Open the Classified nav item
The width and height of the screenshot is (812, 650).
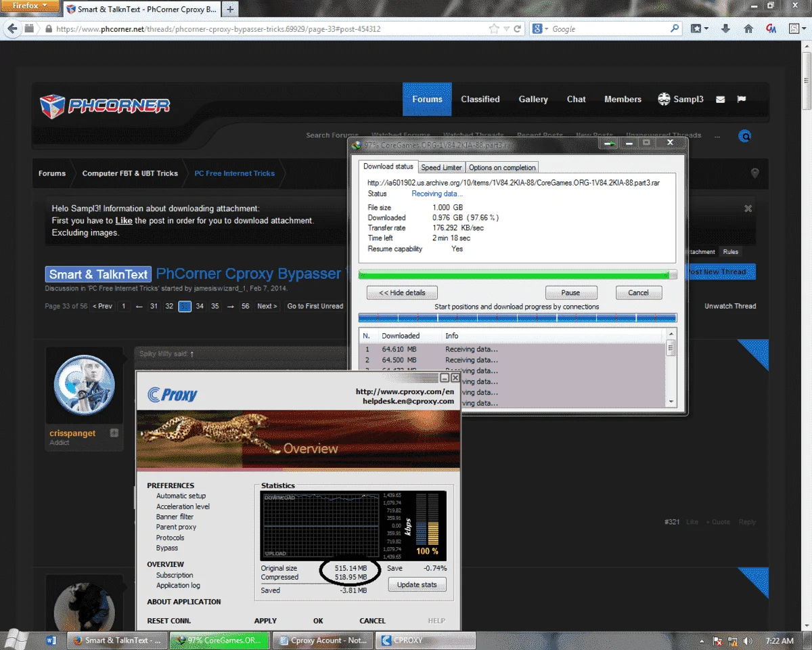(x=480, y=100)
